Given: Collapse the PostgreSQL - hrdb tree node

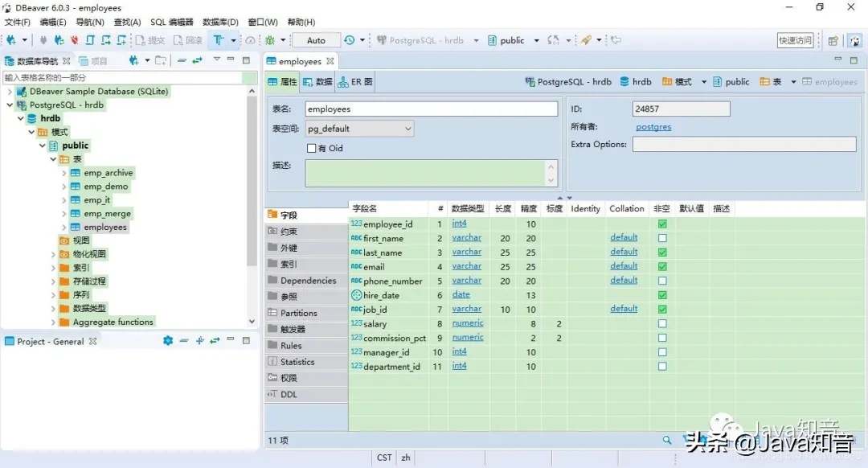Looking at the screenshot, I should click(x=10, y=105).
